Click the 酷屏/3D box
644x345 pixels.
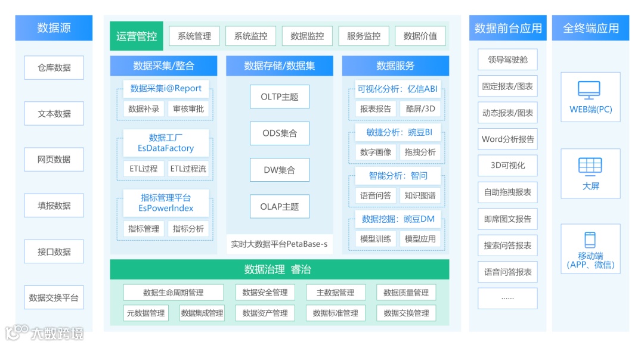pyautogui.click(x=420, y=108)
